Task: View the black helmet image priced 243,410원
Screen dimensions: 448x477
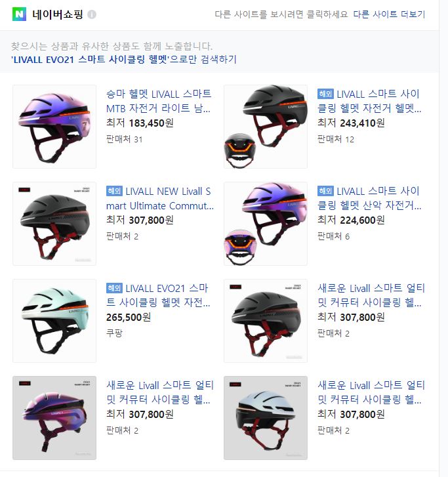Action: point(266,127)
